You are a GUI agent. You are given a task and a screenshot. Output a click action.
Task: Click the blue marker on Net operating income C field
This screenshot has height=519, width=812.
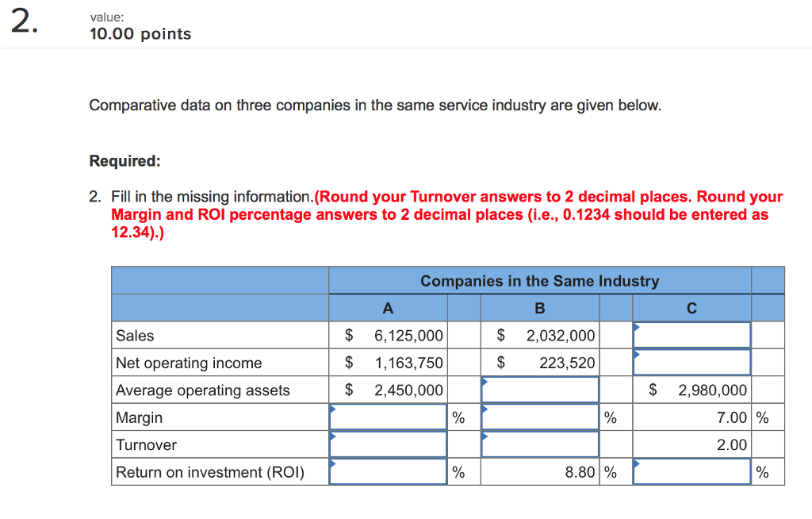637,355
